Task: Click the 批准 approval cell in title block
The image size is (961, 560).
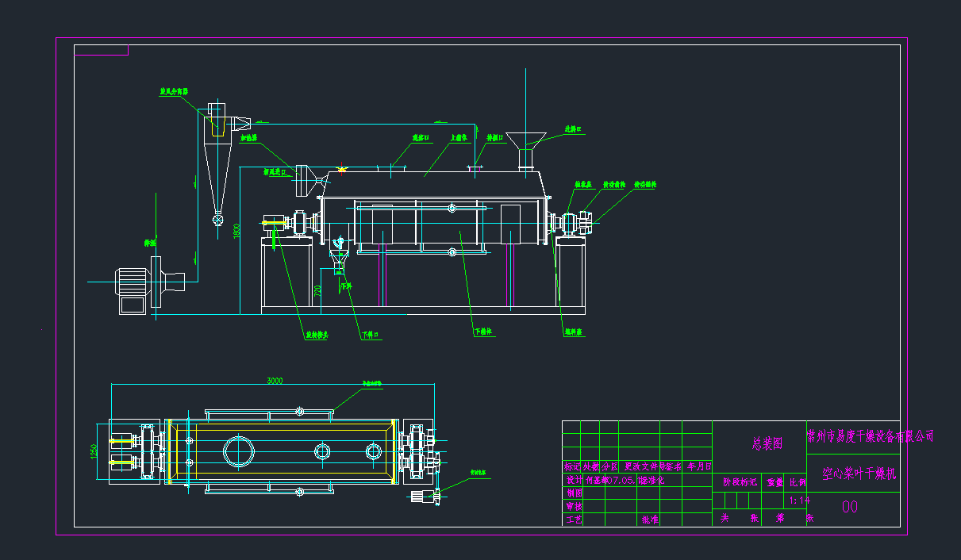Action: point(649,520)
